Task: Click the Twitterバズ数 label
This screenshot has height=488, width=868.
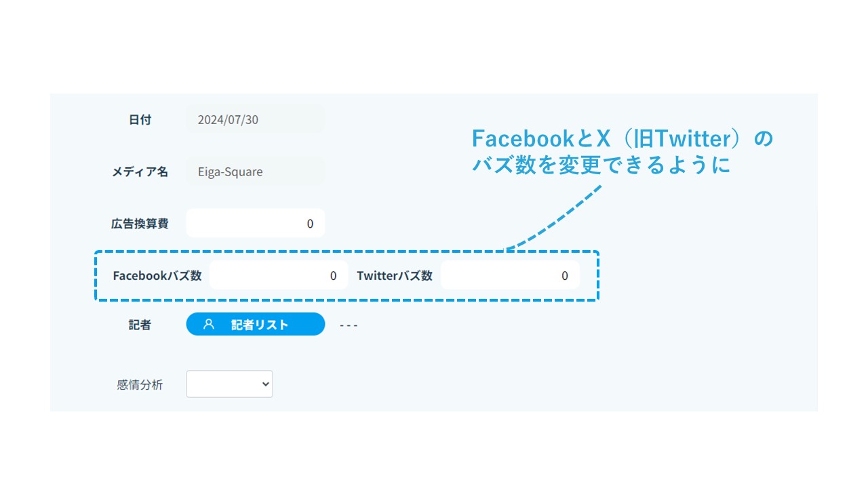Action: click(x=395, y=275)
